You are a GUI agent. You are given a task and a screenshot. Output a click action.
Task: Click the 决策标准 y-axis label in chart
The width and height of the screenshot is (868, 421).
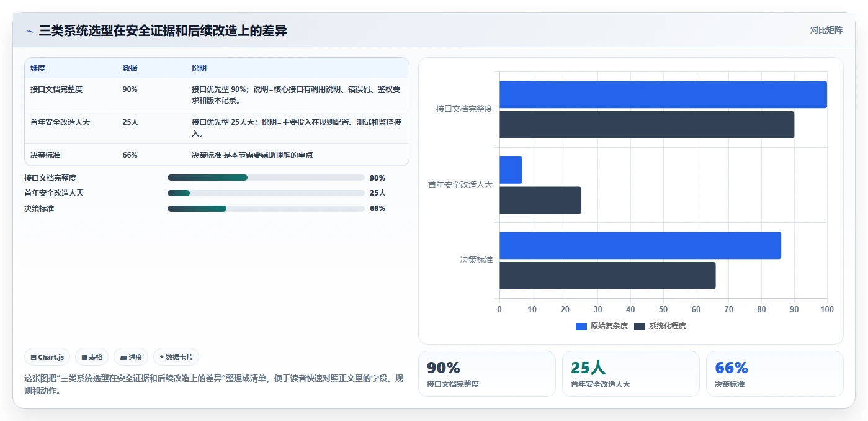tap(477, 260)
